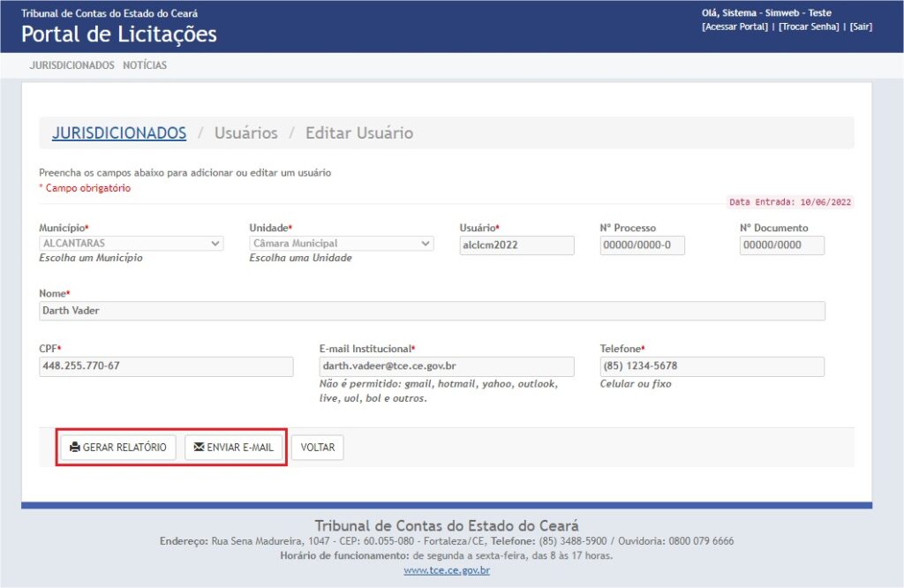Screen dimensions: 904x588
Task: Select the Nº Documento input field
Action: [781, 245]
